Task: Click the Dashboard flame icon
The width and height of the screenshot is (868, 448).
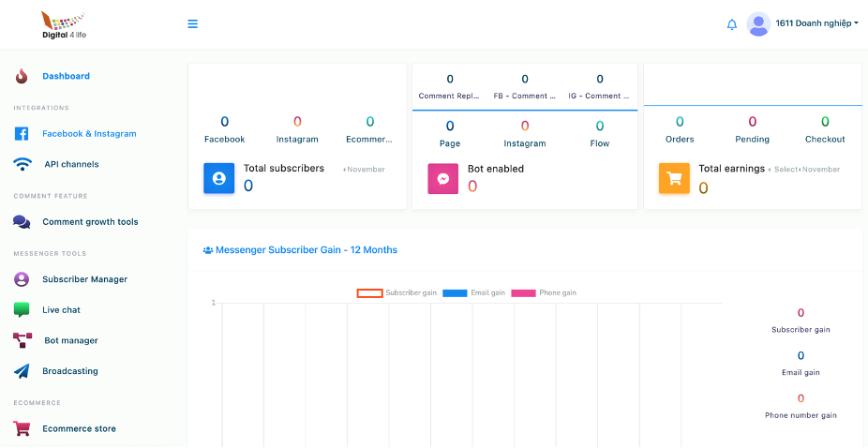Action: [x=22, y=76]
